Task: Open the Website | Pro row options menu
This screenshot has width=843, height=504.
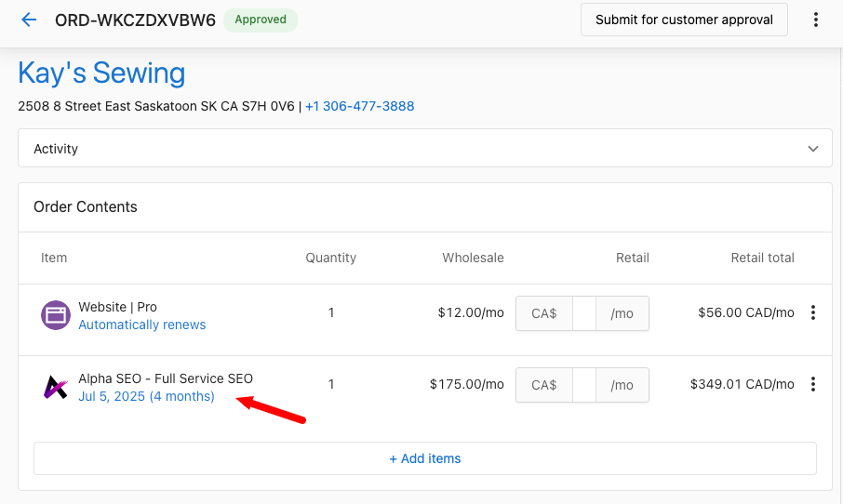Action: [813, 312]
